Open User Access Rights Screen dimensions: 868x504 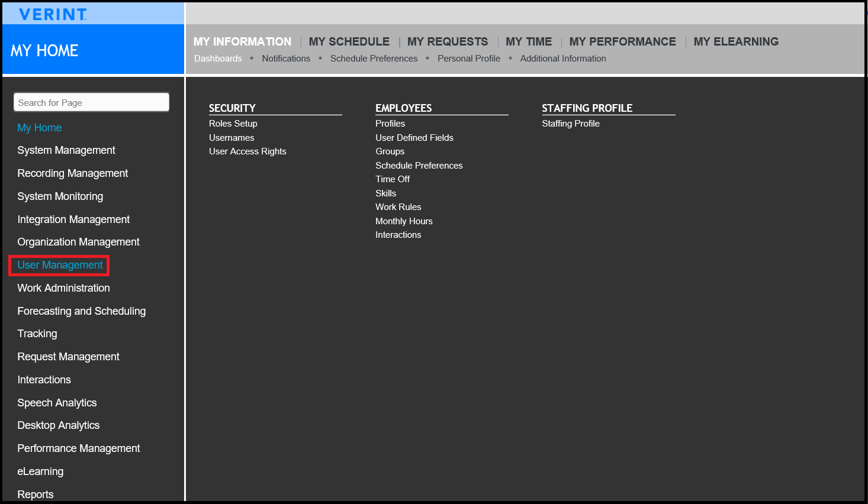pos(247,151)
